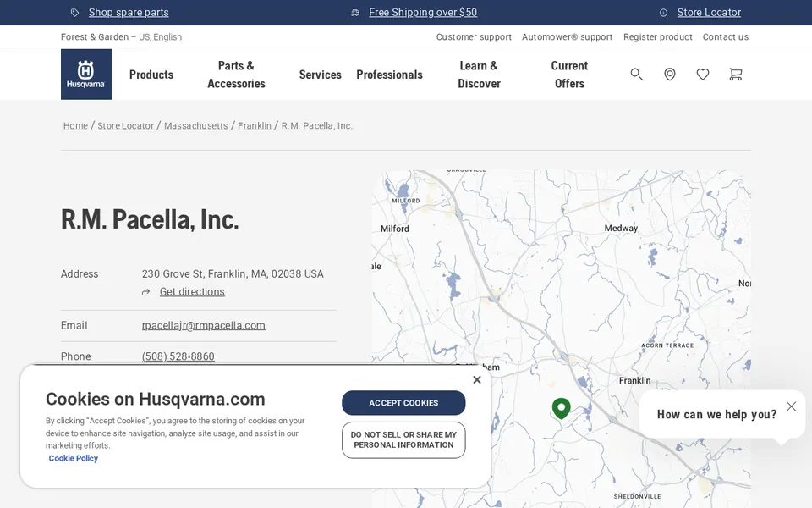Open Customer support
Image resolution: width=812 pixels, height=508 pixels.
(x=474, y=36)
